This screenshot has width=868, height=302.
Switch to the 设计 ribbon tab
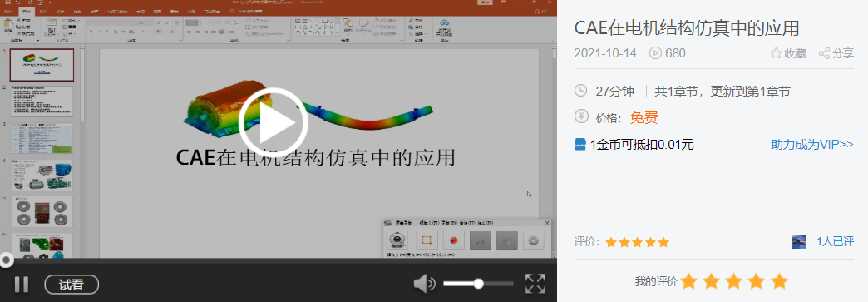pos(62,11)
